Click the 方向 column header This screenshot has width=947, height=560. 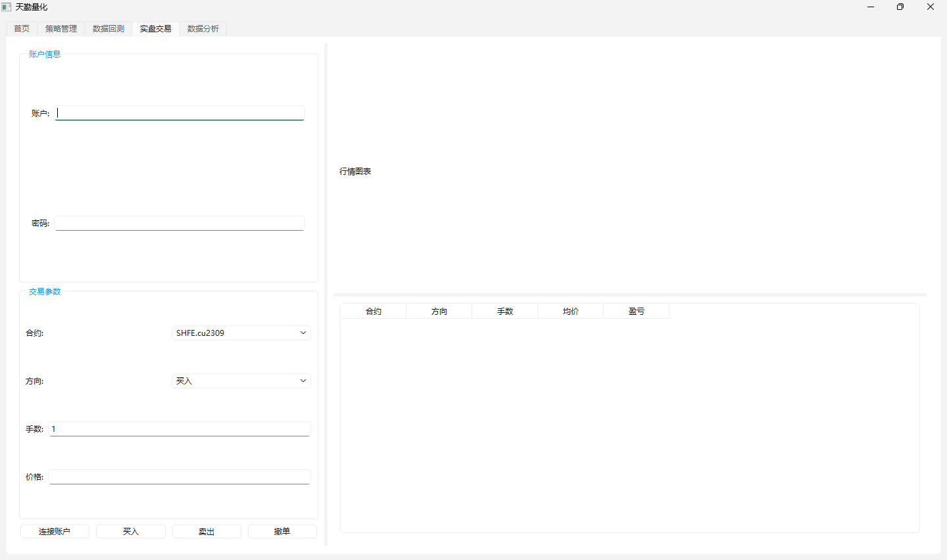pyautogui.click(x=439, y=312)
